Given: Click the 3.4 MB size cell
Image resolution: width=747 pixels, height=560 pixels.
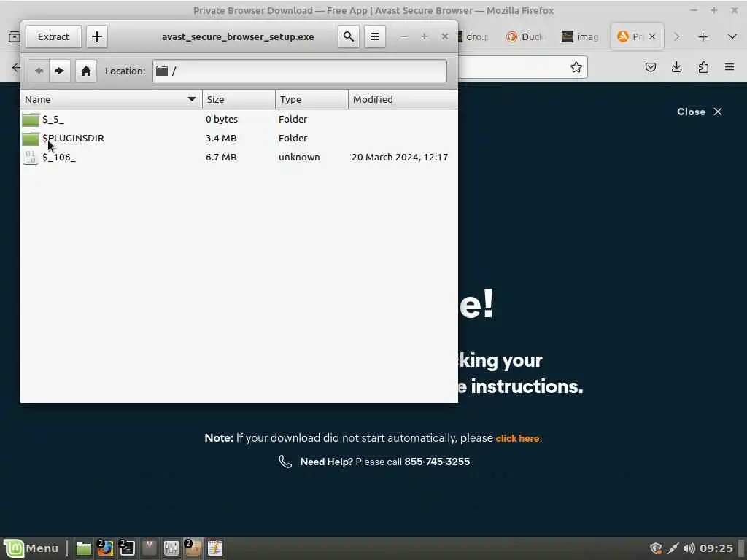Looking at the screenshot, I should pos(221,138).
